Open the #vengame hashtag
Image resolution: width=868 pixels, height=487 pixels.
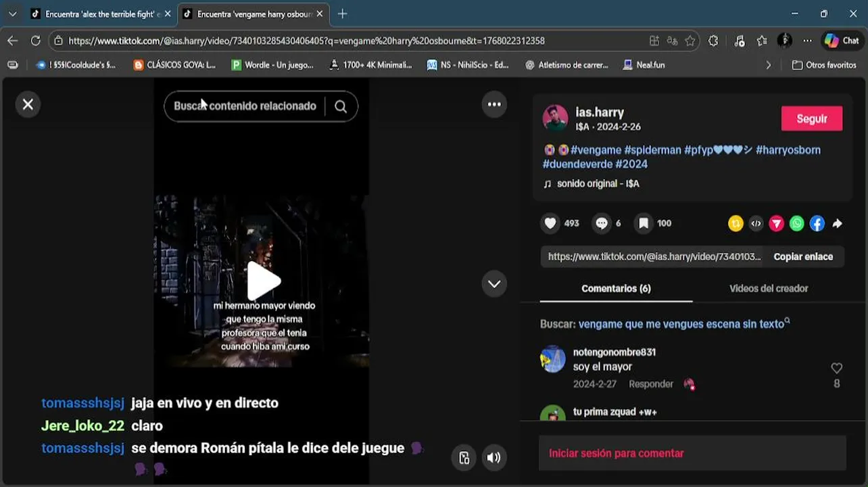(596, 150)
